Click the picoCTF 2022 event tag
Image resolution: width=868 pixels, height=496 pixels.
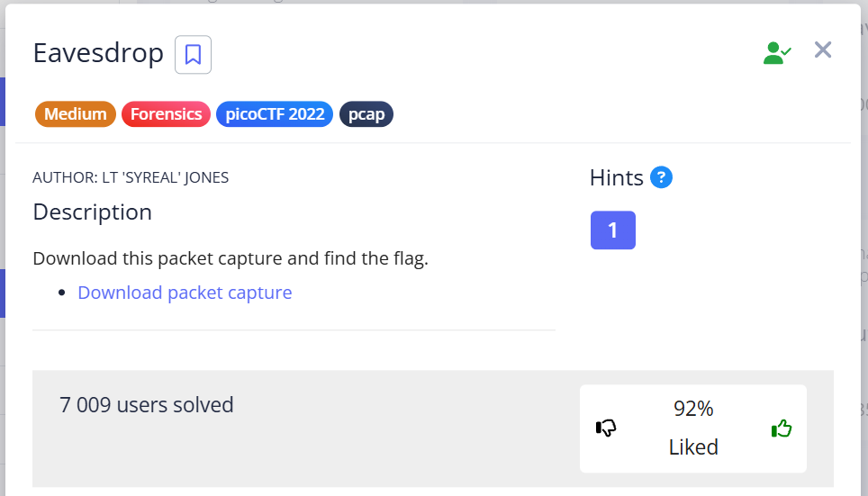275,114
